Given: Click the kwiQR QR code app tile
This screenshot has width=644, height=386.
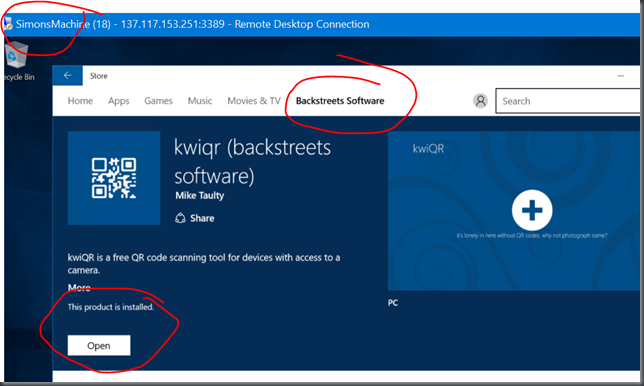Looking at the screenshot, I should 114,178.
